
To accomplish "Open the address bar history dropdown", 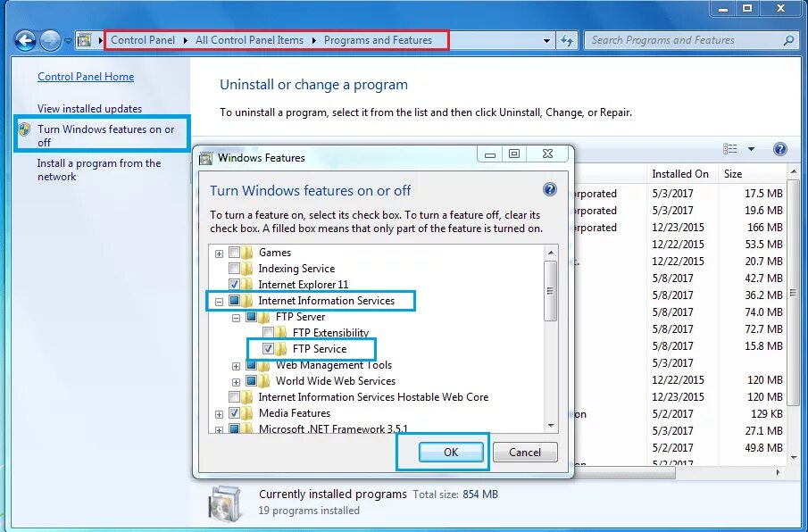I will point(546,41).
